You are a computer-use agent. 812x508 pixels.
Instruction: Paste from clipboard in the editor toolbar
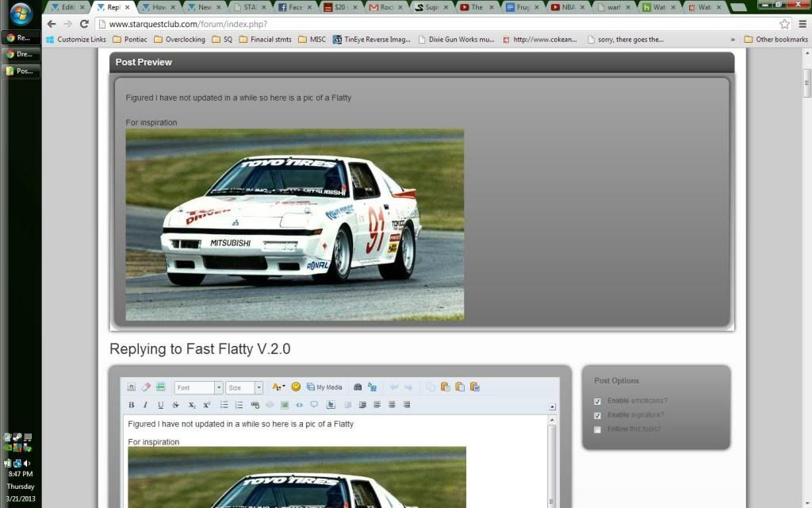click(445, 387)
